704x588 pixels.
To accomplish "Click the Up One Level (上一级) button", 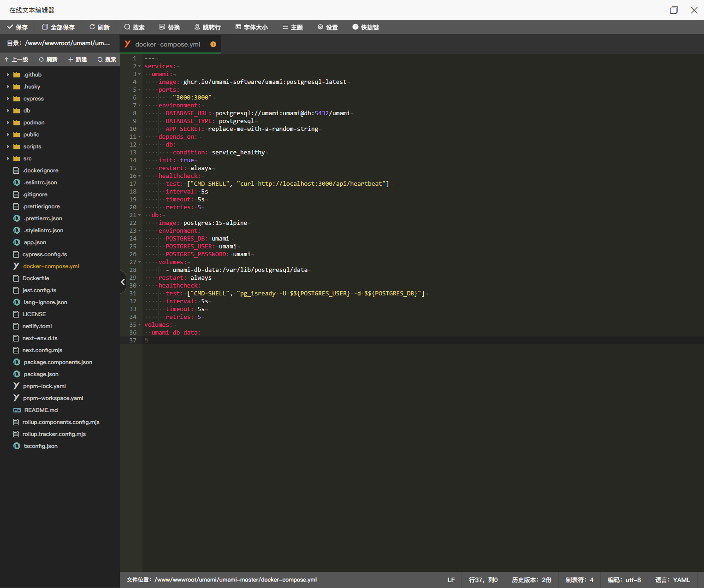I will tap(16, 59).
